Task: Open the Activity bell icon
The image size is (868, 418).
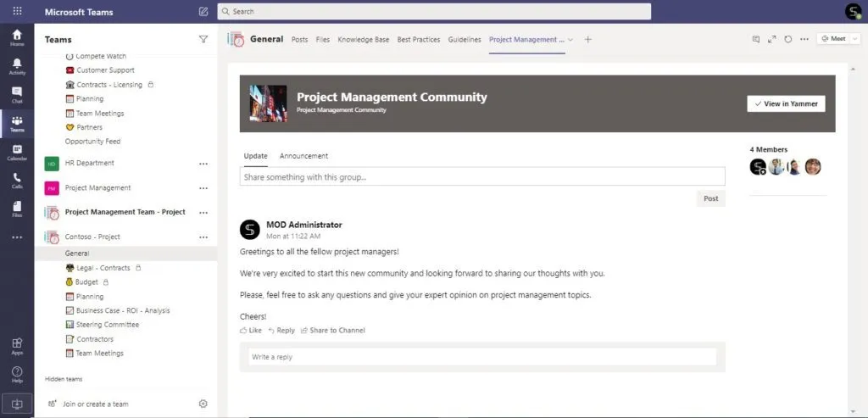Action: [17, 66]
